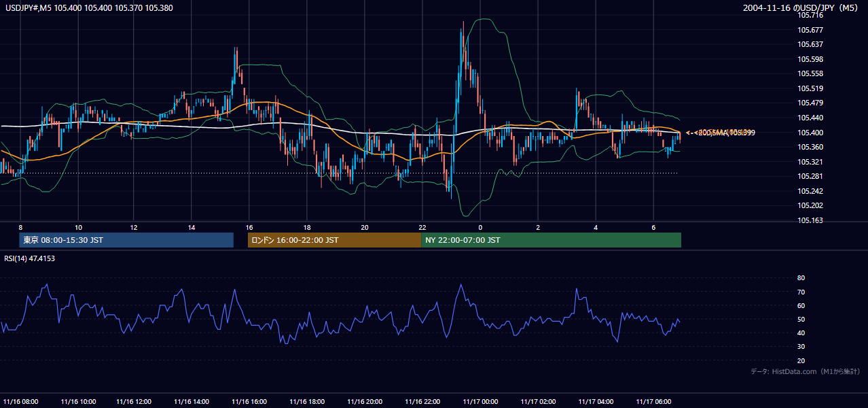Click the RSI scale value 70
This screenshot has width=868, height=408.
point(801,292)
